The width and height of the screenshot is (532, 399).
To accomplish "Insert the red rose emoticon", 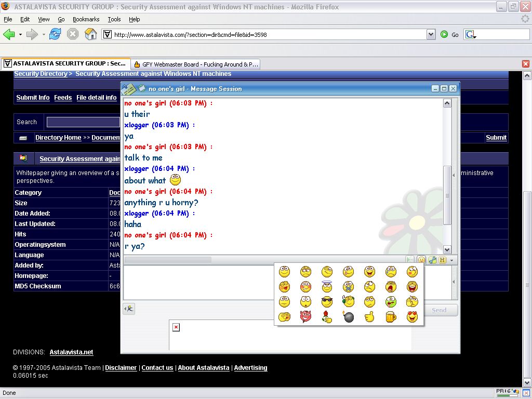I will 327,316.
